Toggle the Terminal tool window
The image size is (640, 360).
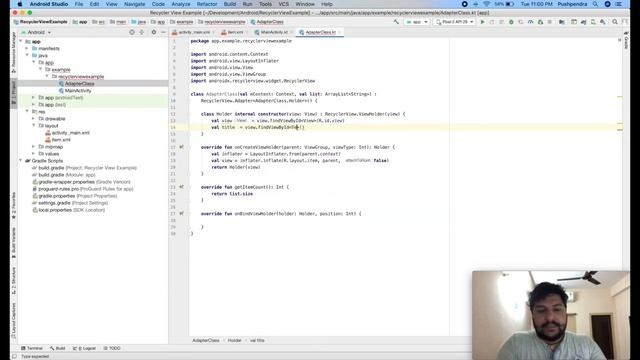point(32,348)
